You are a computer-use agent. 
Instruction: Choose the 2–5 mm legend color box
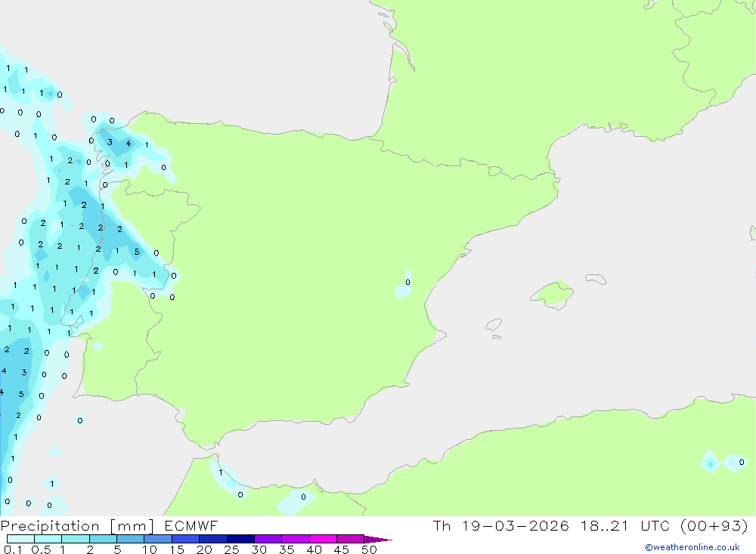[103, 539]
